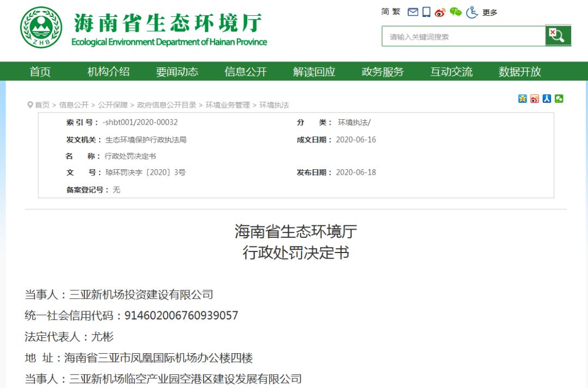Click the 环境业务管理 breadcrumb link
This screenshot has height=388, width=588.
pos(228,105)
